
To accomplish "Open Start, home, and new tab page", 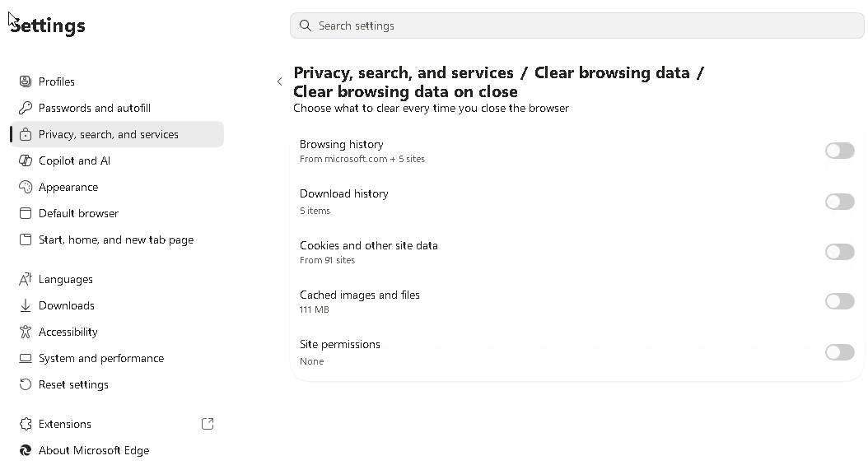I will pos(117,239).
